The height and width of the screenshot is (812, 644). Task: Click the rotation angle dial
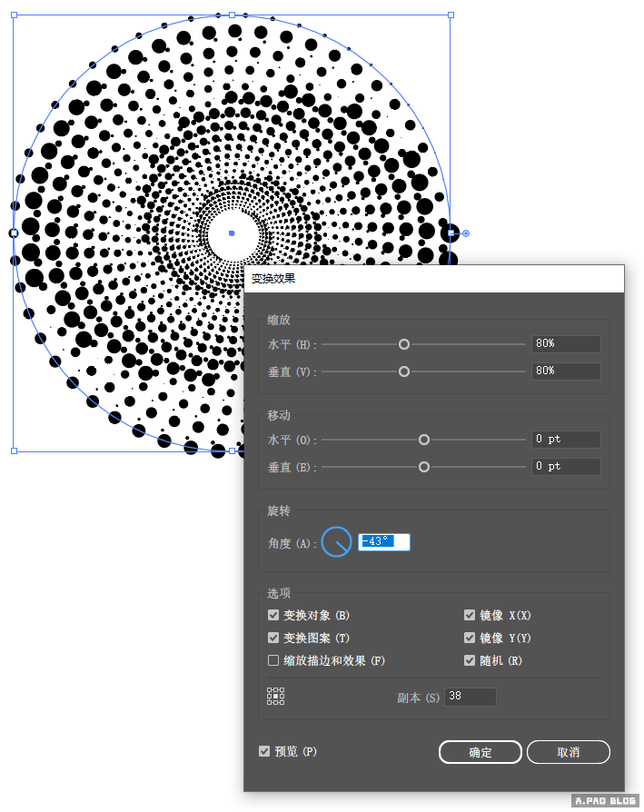pos(336,542)
